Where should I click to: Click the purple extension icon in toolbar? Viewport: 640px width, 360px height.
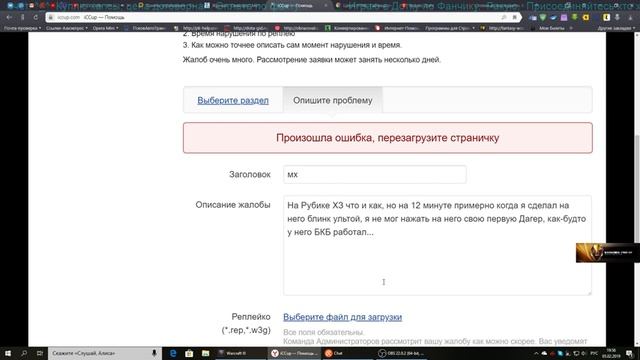[564, 18]
